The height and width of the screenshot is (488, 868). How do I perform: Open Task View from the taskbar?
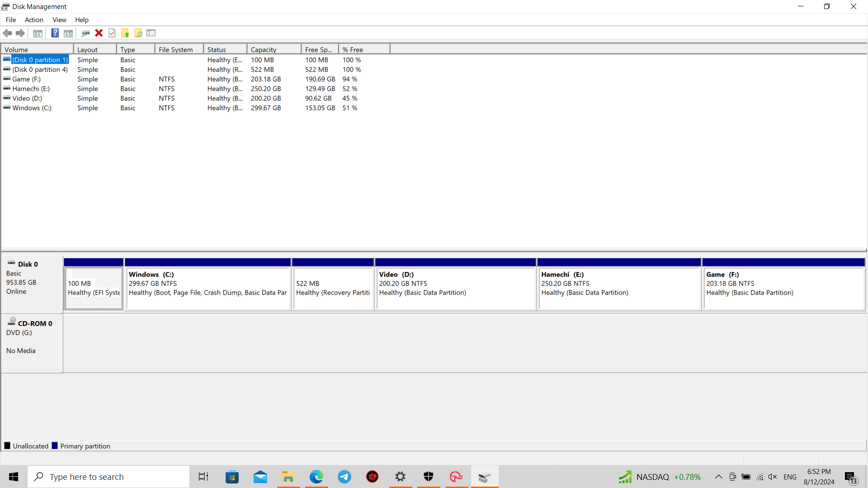point(203,477)
